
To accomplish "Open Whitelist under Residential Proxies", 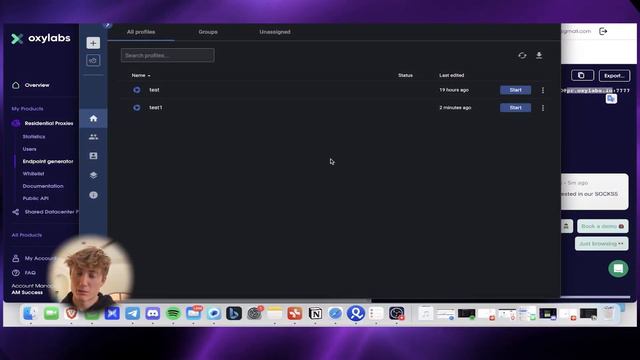I will pyautogui.click(x=33, y=173).
